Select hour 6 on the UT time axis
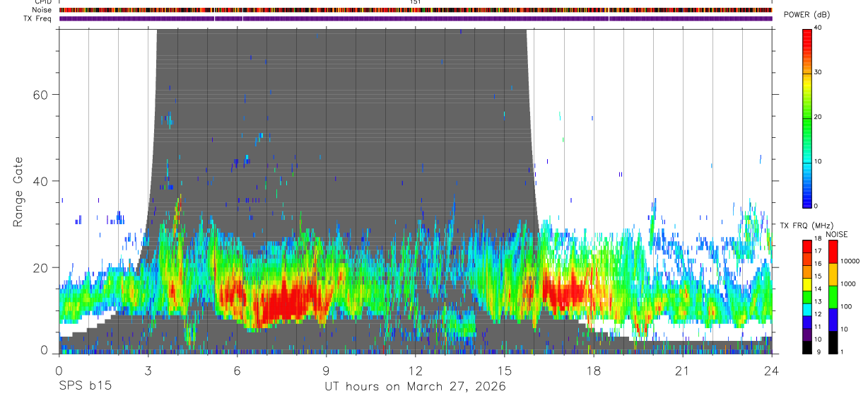 click(x=237, y=371)
